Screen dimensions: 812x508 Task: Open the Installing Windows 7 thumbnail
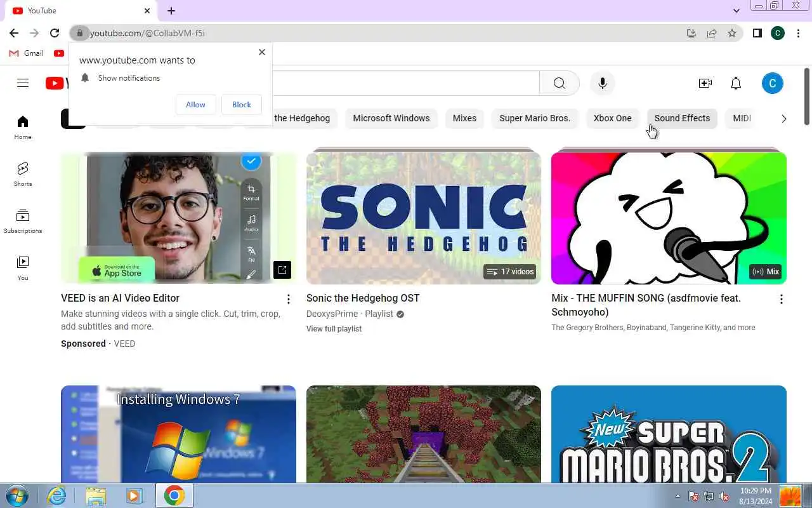(x=178, y=434)
